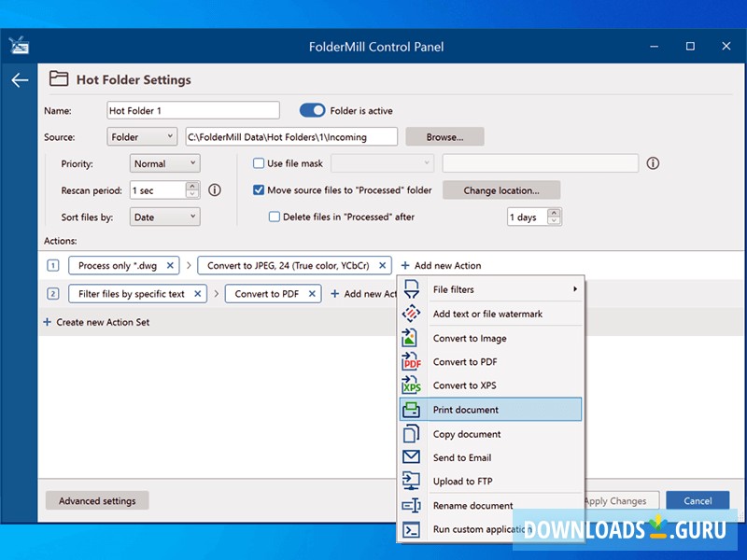The image size is (747, 560).
Task: Click the 'Change location...' button
Action: tap(501, 190)
